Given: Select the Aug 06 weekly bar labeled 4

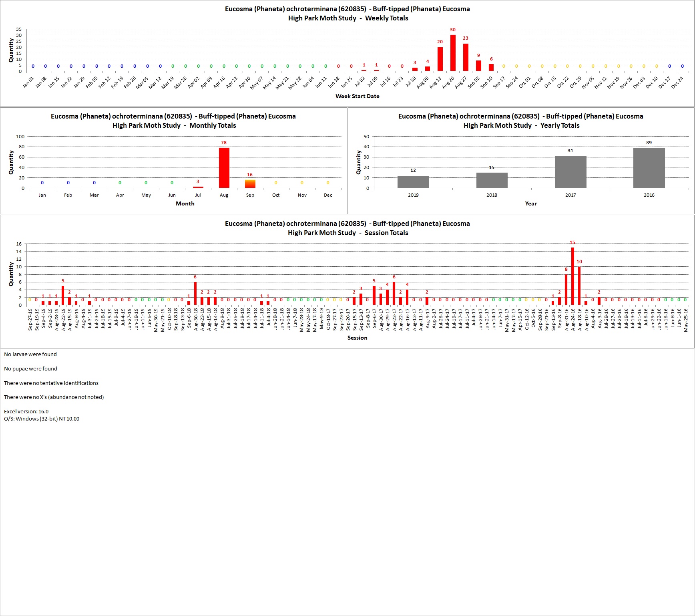Looking at the screenshot, I should (428, 69).
